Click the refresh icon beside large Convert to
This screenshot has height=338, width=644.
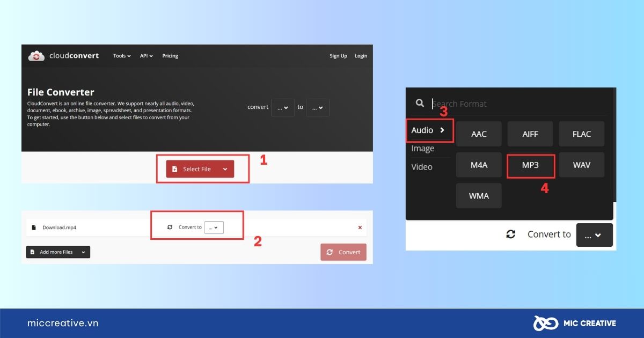pyautogui.click(x=511, y=234)
